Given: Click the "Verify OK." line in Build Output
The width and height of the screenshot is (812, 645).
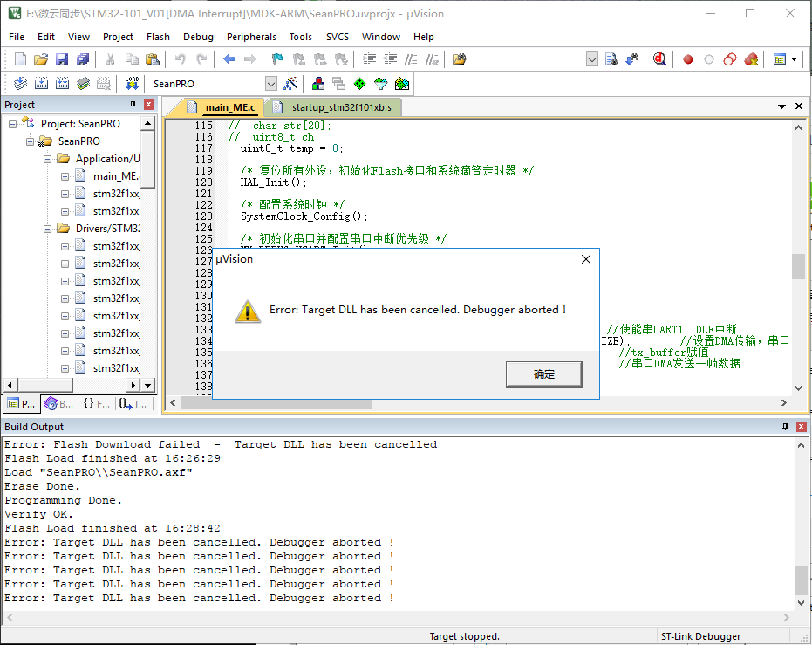Looking at the screenshot, I should pos(39,514).
